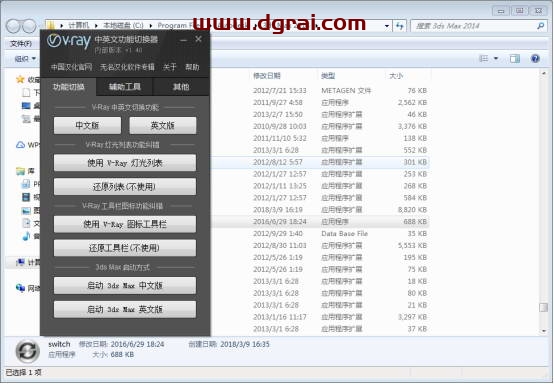Open the 组织 dropdown menu
554x384 pixels.
pyautogui.click(x=25, y=59)
